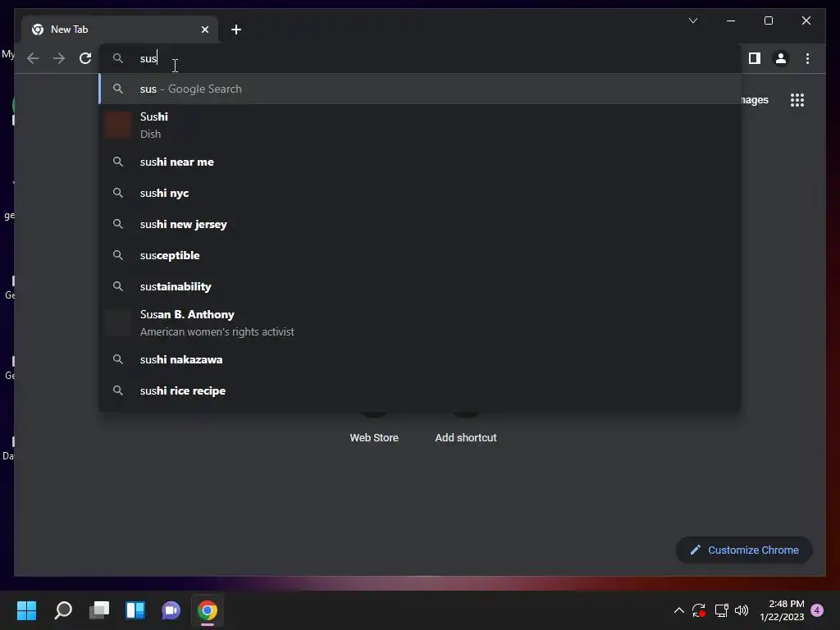Open the Chrome side panel

pos(755,58)
